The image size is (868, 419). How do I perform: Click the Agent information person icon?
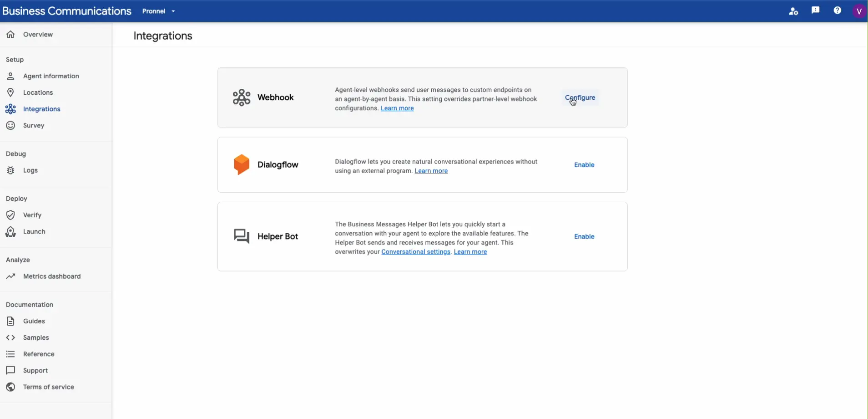click(x=10, y=76)
